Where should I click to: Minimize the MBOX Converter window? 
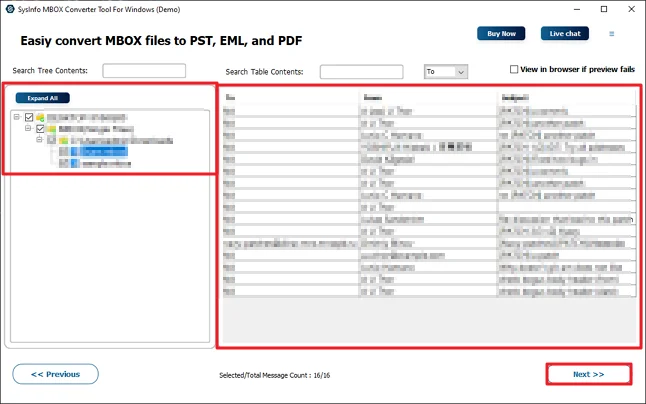pos(577,9)
